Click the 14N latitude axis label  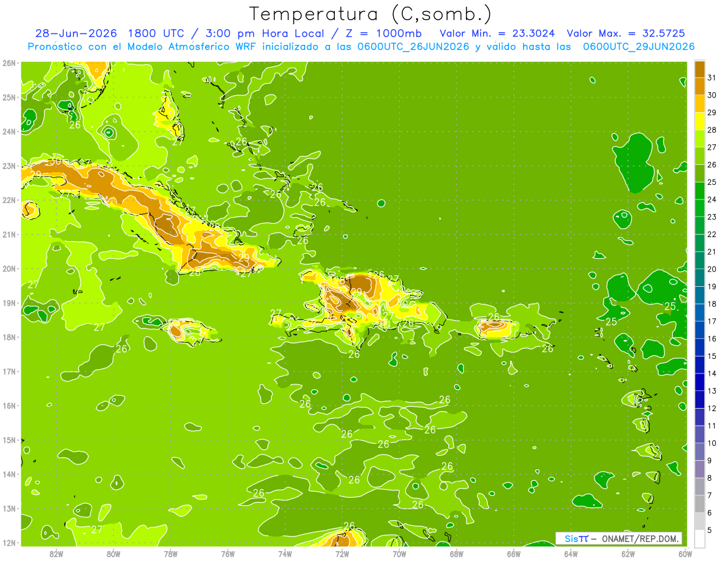[9, 474]
